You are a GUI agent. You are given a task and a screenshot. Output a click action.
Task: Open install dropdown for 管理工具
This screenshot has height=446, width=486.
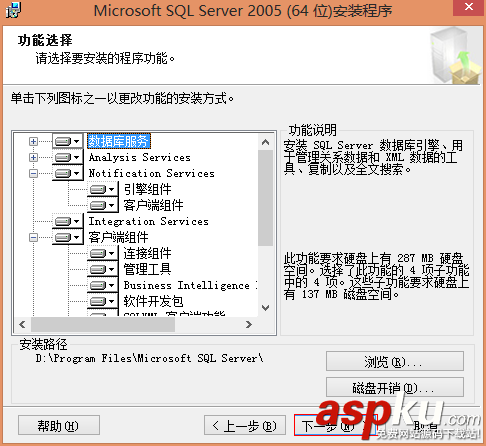(103, 269)
